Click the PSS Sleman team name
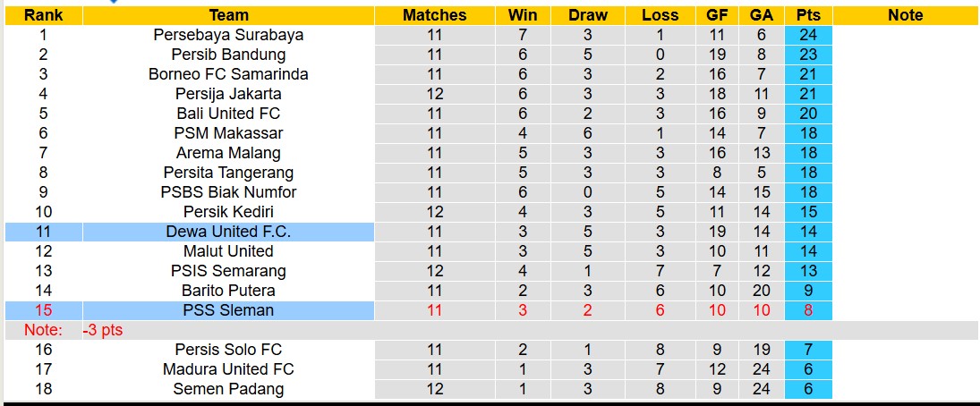This screenshot has width=980, height=406. point(228,310)
